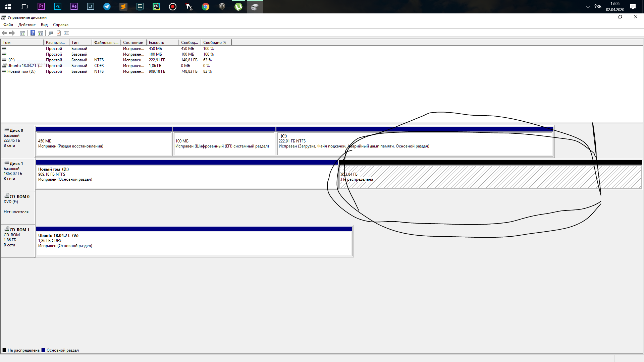
Task: Click the active Disk Management taskbar icon
Action: (255, 6)
